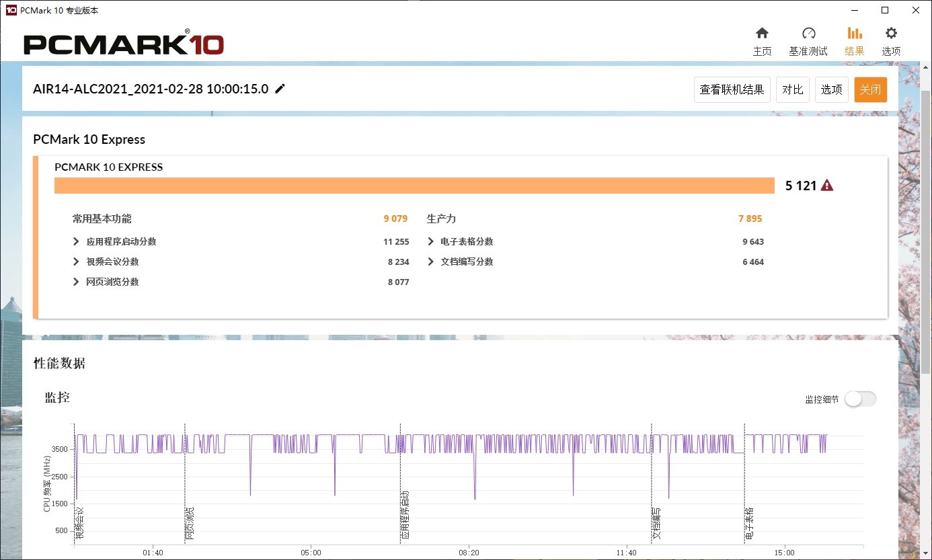Click the pencil icon to rename result
932x560 pixels.
point(280,89)
